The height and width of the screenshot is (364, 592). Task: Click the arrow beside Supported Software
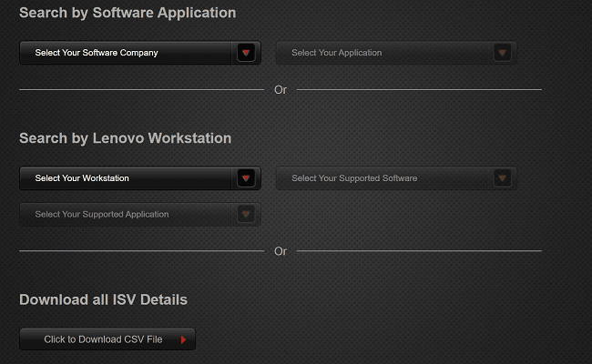click(502, 178)
